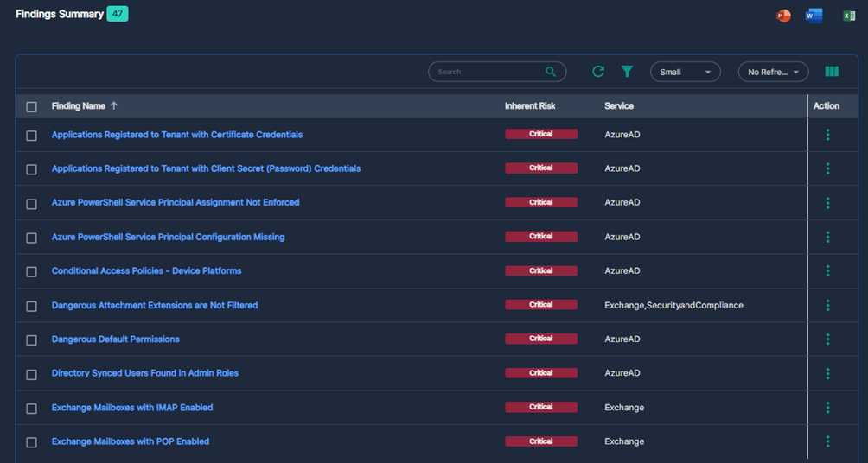Click the refresh icon in toolbar
This screenshot has height=463, width=868.
pos(598,72)
